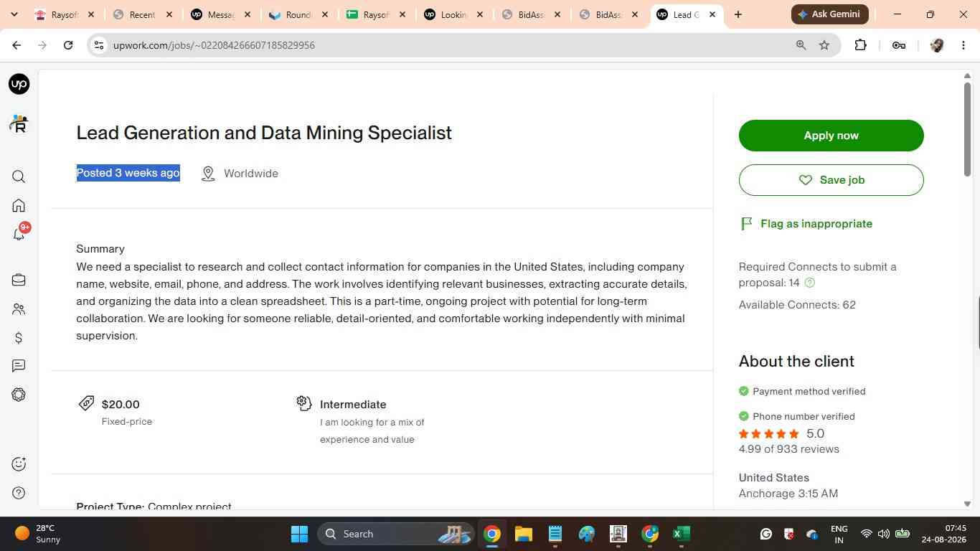The image size is (980, 551).
Task: Click the help question mark sidebar icon
Action: (x=19, y=493)
